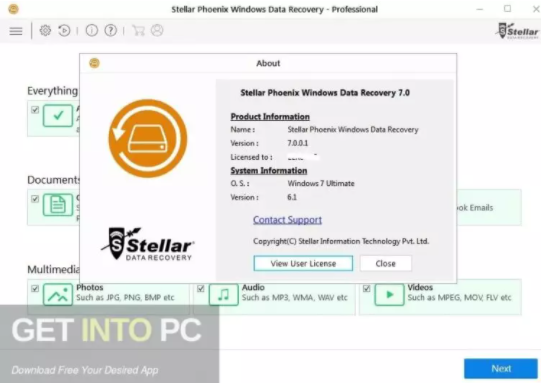Viewport: 541px width, 389px height.
Task: Open the hamburger menu
Action: tap(16, 31)
